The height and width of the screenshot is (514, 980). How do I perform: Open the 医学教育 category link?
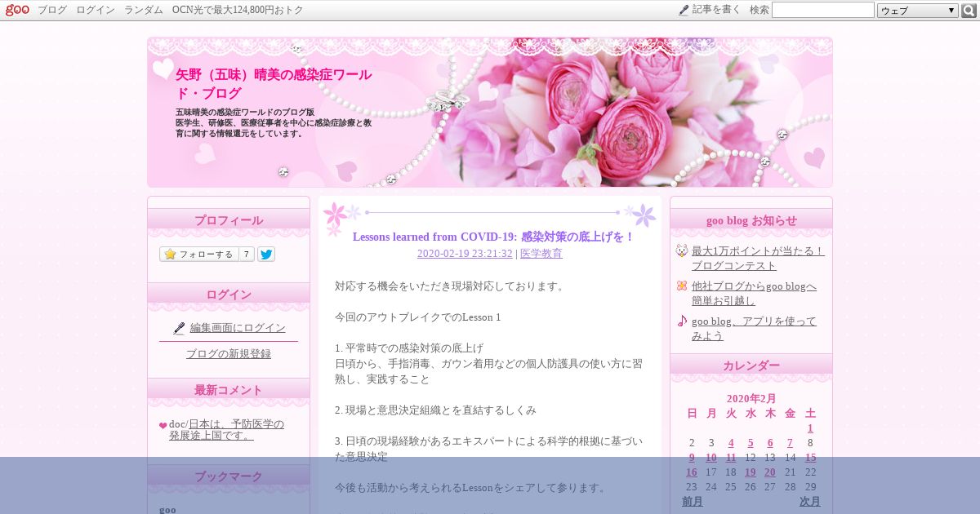pyautogui.click(x=541, y=254)
